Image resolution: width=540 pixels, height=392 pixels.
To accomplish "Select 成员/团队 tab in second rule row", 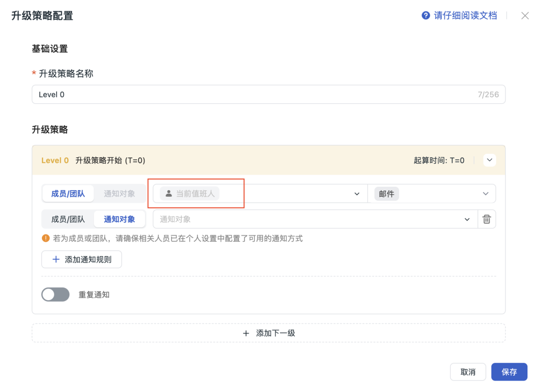I will coord(68,219).
